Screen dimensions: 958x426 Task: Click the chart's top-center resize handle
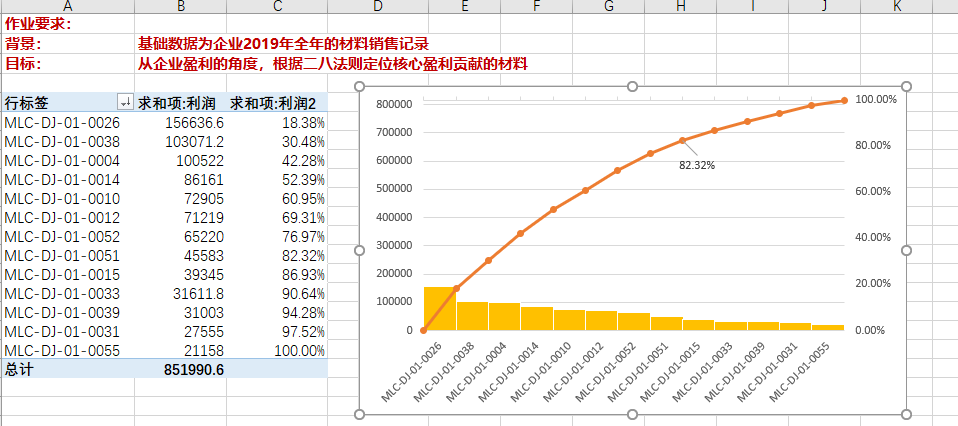(x=632, y=86)
